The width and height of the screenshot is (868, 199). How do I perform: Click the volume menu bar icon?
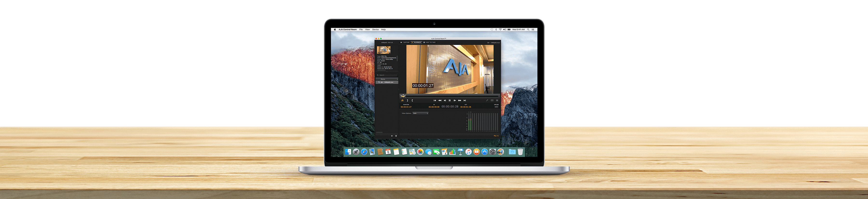505,30
